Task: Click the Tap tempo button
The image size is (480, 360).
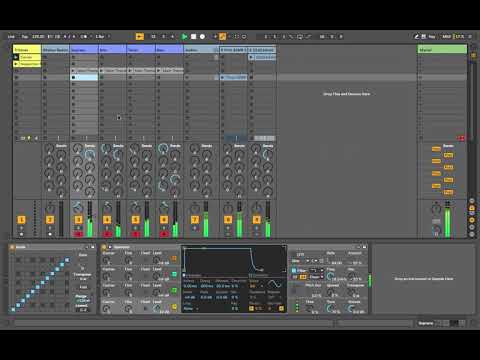Action: [x=25, y=36]
